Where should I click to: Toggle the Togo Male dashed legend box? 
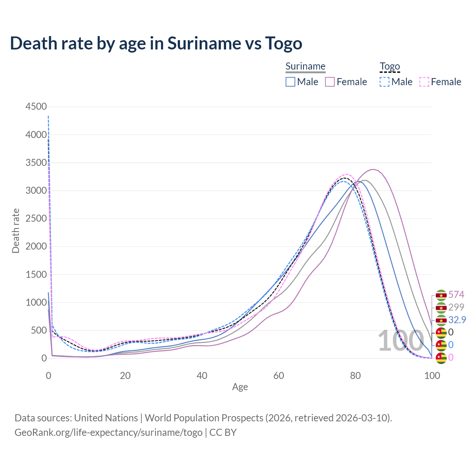385,82
